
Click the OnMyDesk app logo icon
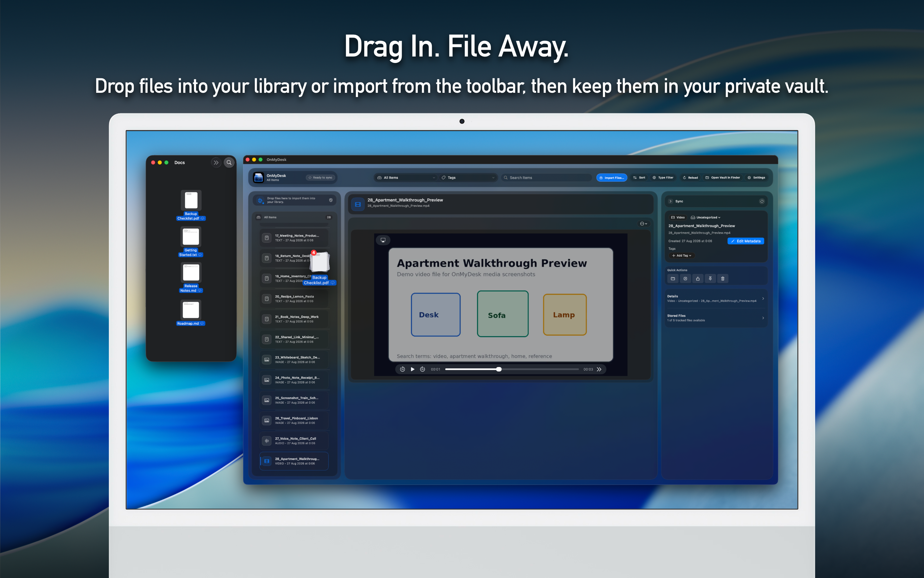[259, 177]
